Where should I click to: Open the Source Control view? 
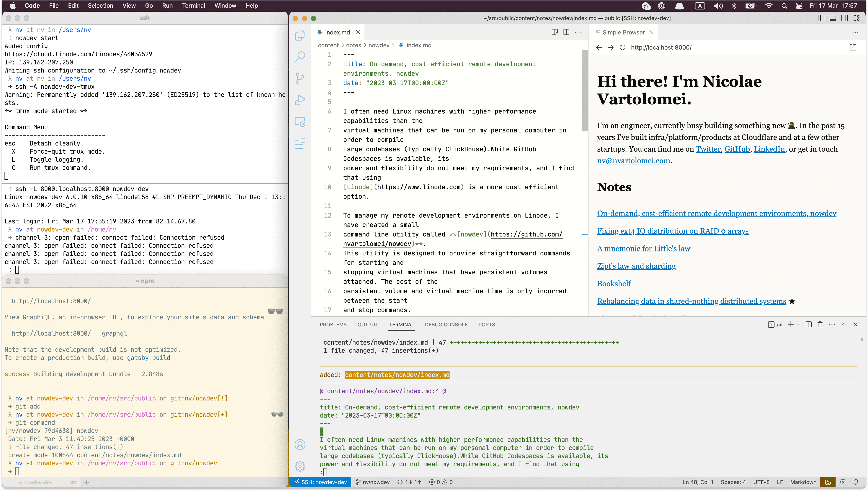300,78
